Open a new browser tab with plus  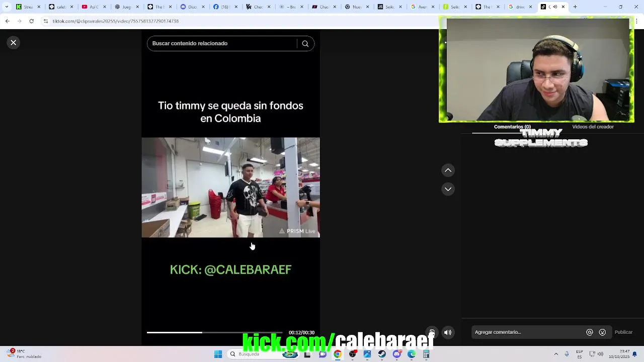tap(575, 7)
